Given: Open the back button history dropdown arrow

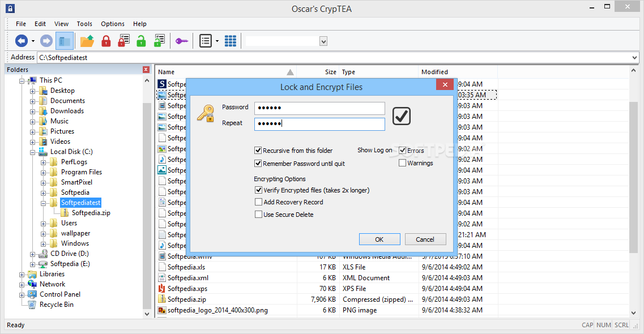Looking at the screenshot, I should [33, 41].
